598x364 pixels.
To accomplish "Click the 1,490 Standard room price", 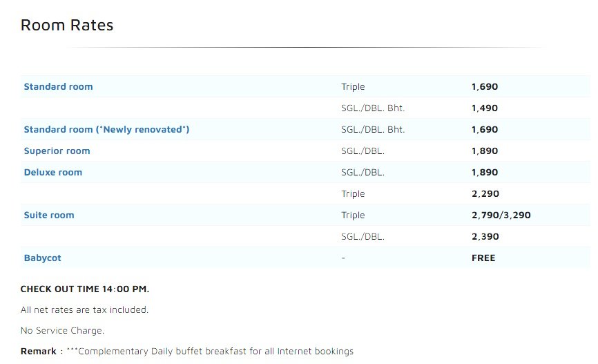I will 484,108.
